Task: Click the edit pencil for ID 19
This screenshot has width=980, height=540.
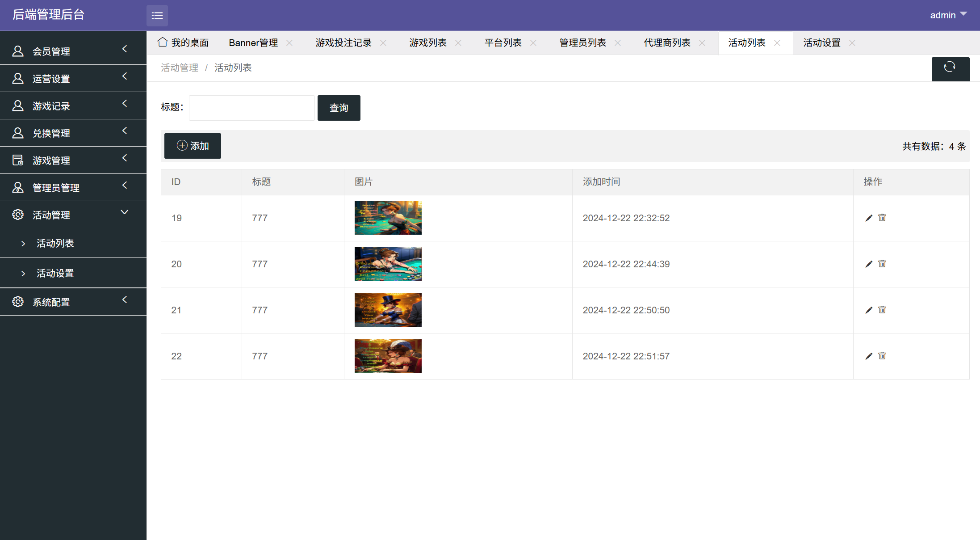Action: pyautogui.click(x=869, y=218)
